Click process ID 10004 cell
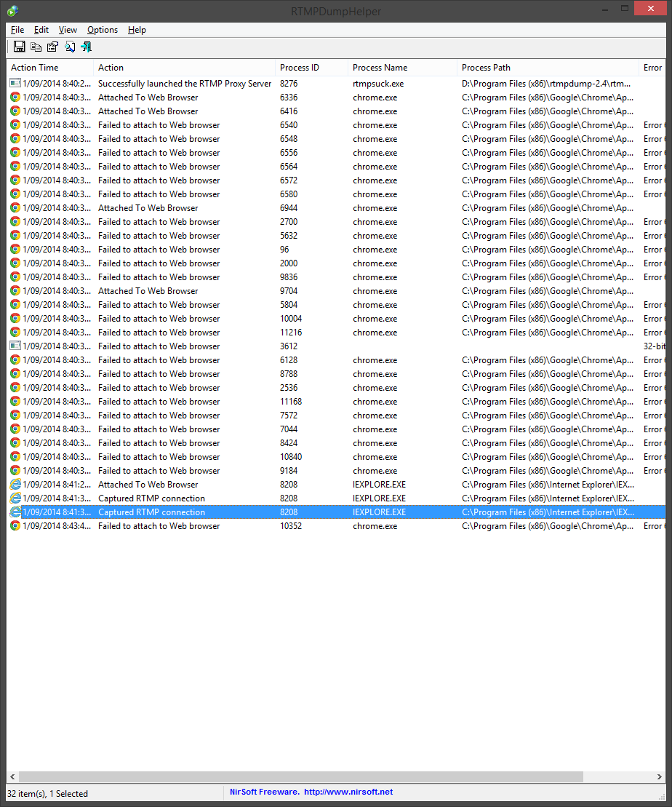Screen dimensions: 672x807 click(x=291, y=318)
